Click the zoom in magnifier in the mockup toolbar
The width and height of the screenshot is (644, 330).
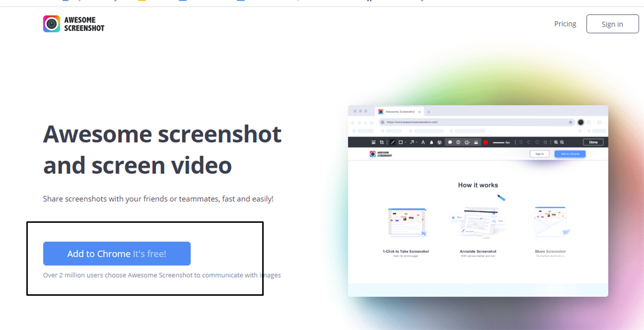coord(556,142)
